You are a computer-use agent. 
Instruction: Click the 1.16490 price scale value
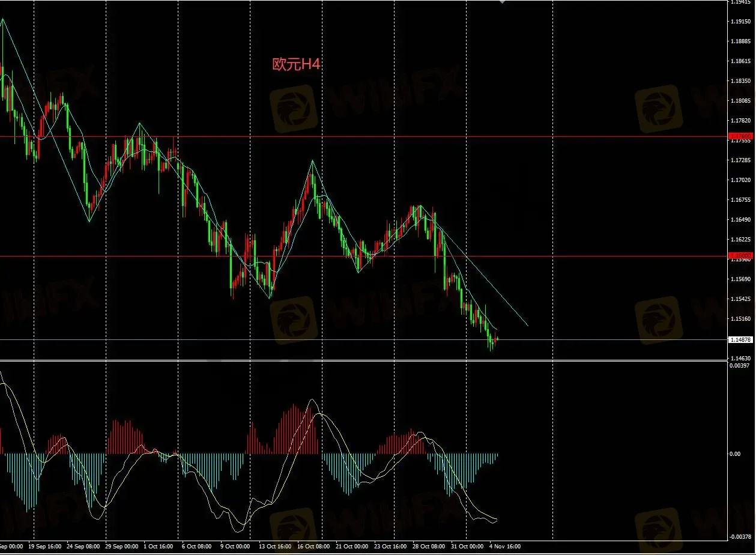740,220
